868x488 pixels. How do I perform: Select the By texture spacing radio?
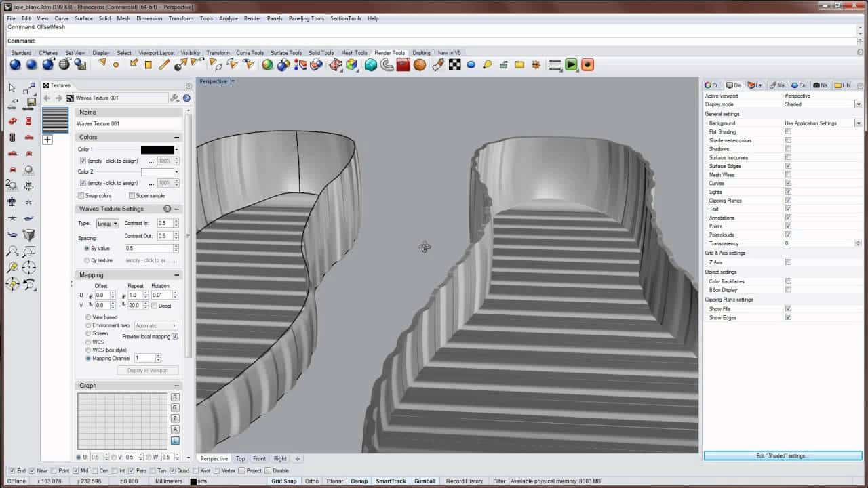tap(87, 260)
